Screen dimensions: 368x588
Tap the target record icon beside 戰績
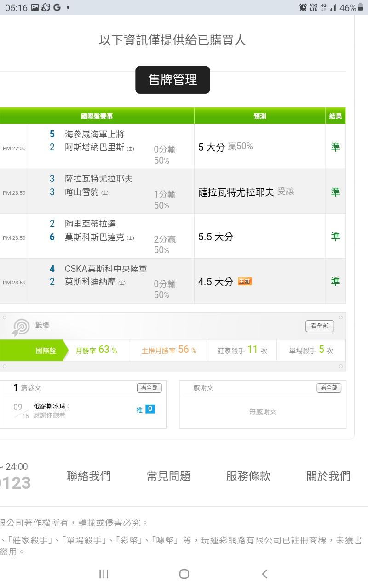[x=21, y=327]
